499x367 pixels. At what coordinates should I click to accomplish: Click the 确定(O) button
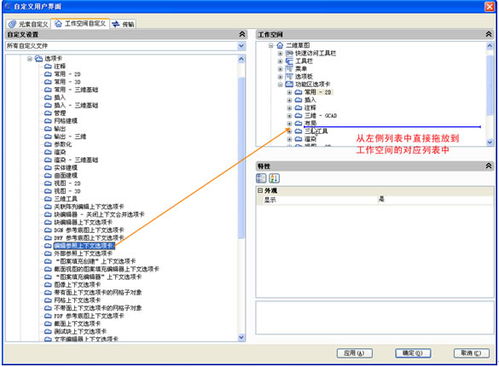coord(413,353)
